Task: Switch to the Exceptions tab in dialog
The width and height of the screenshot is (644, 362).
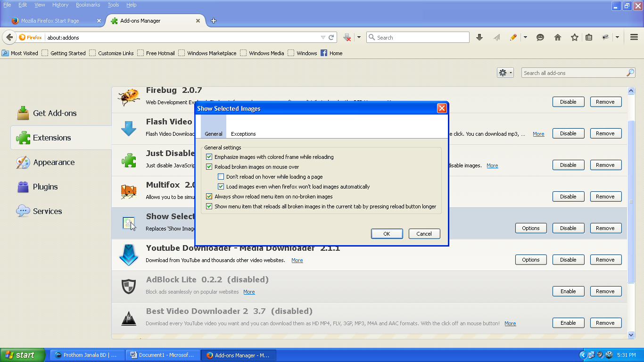Action: point(243,134)
